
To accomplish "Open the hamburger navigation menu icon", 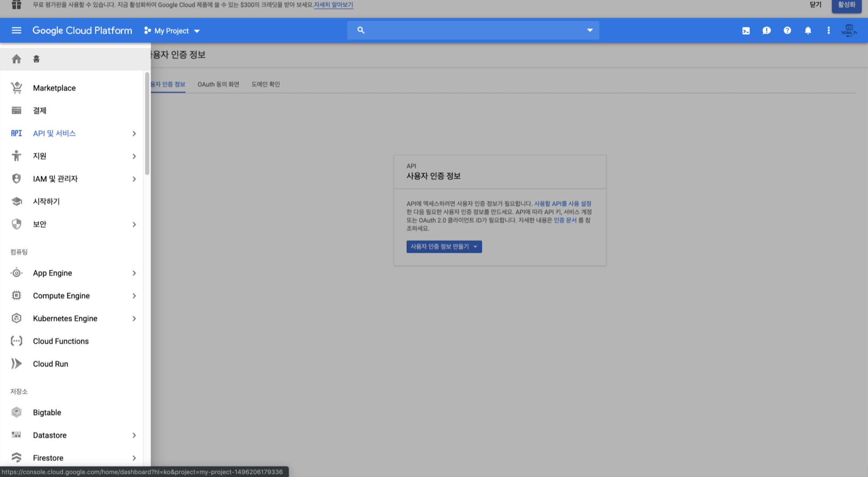I will pos(16,30).
